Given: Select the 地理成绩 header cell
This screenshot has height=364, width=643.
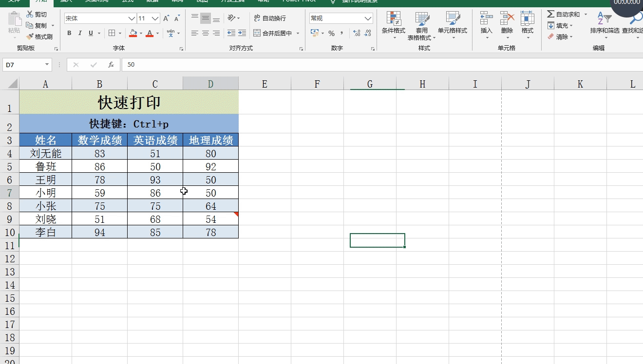Looking at the screenshot, I should [x=211, y=140].
